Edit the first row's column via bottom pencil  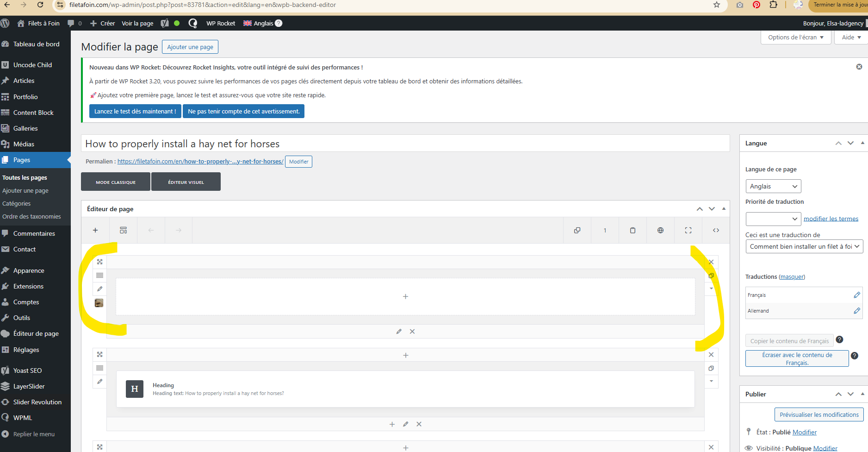point(399,332)
